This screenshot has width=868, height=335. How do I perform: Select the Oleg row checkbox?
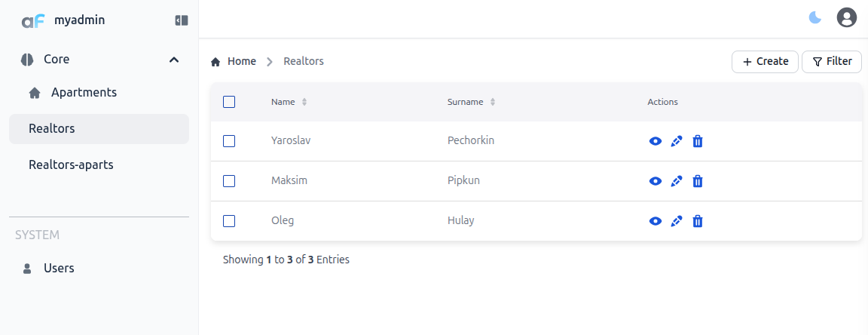230,221
